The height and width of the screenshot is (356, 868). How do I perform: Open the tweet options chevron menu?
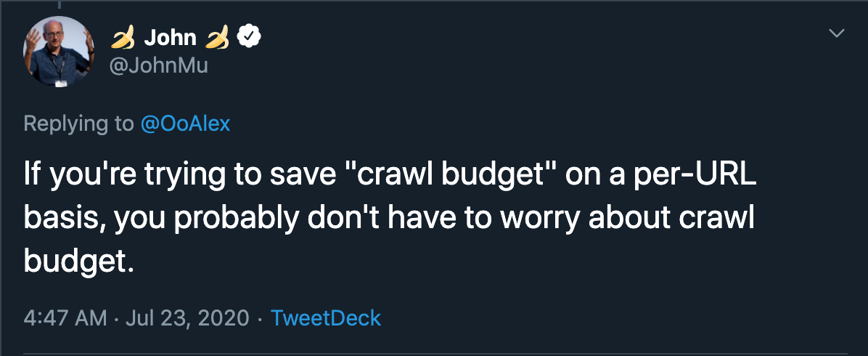(x=837, y=33)
